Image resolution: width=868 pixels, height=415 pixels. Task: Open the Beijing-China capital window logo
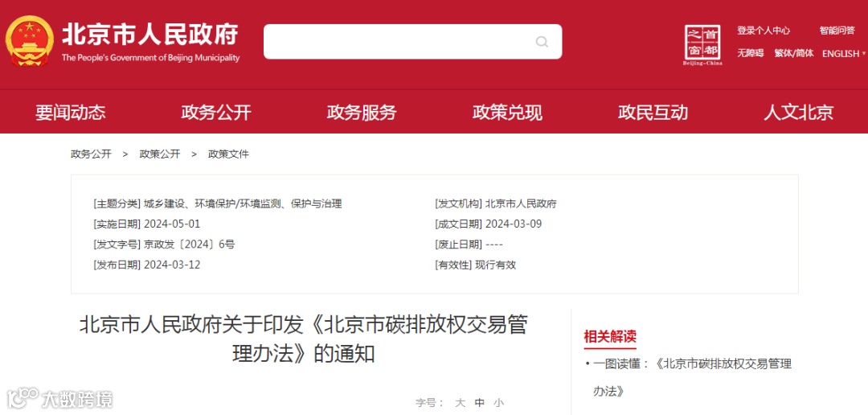tap(703, 45)
